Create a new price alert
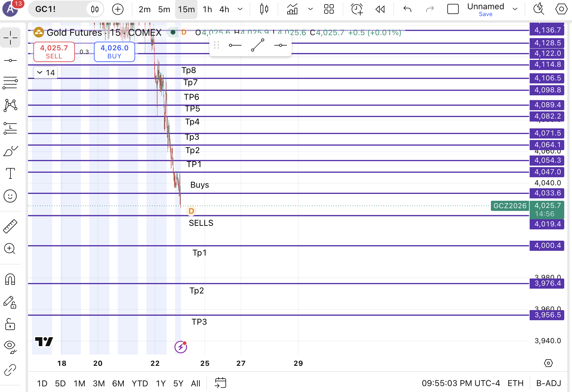This screenshot has width=572, height=392. 357,9
